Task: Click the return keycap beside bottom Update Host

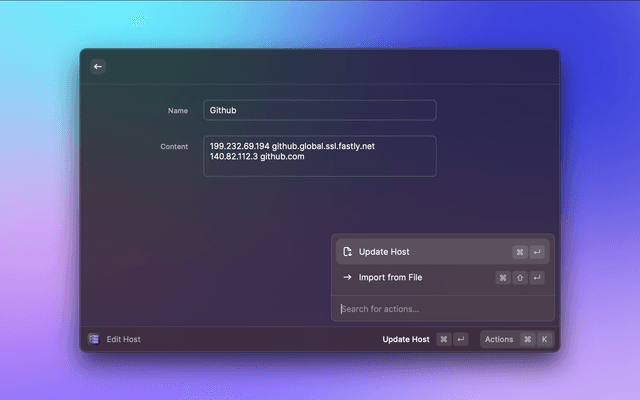Action: tap(461, 339)
